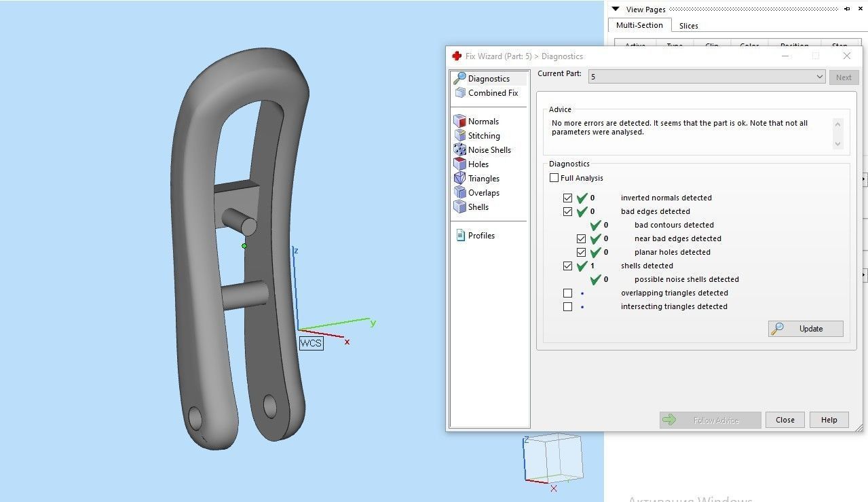Open the Normals fixing page
The image size is (868, 502).
tap(476, 122)
